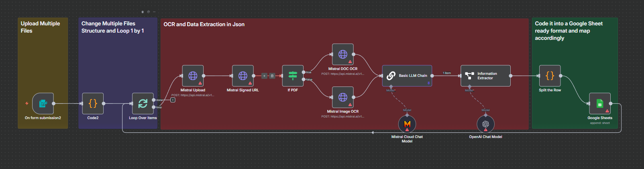Viewport: 644px width, 169px height.
Task: Select the On form submission2 trigger node
Action: (x=43, y=103)
